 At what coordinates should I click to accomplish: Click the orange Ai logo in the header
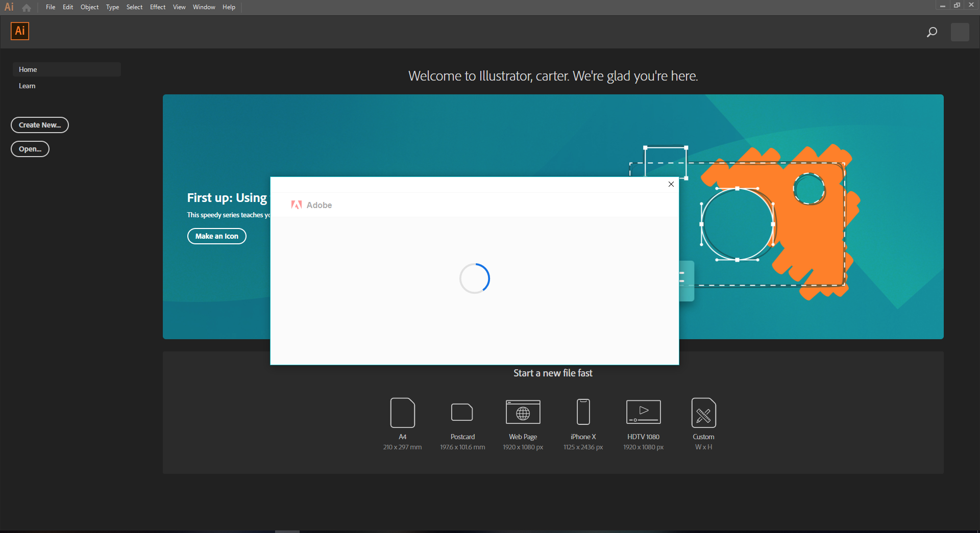coord(20,31)
